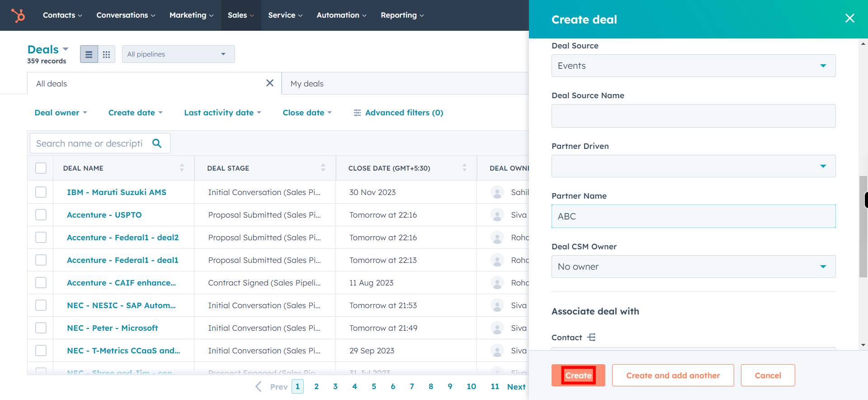Switch to list view icon

pyautogui.click(x=89, y=54)
